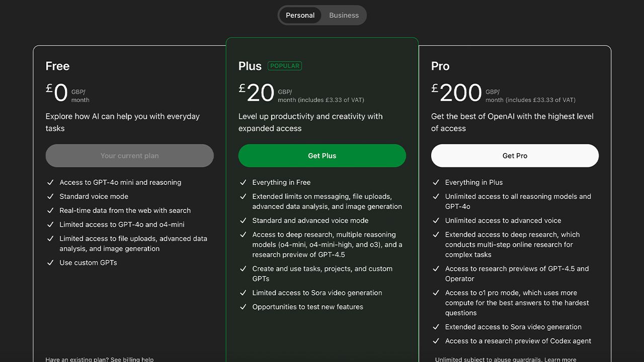Click checkmark beside Access to research previews of GPT-4.5
The height and width of the screenshot is (362, 644).
click(x=436, y=269)
